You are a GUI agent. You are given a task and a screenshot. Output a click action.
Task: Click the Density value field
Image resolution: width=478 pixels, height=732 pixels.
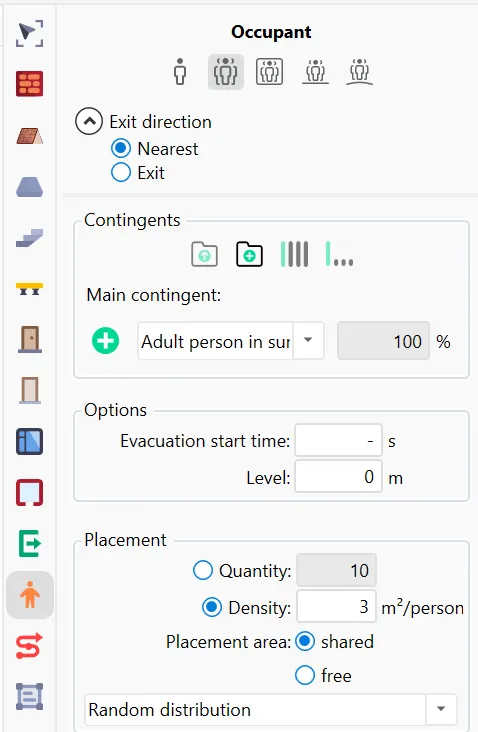[336, 606]
